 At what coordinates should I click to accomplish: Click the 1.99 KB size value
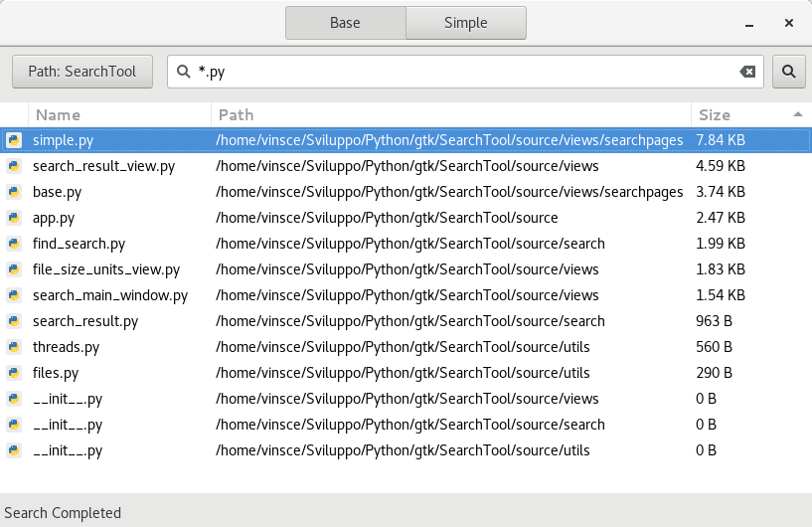click(721, 244)
